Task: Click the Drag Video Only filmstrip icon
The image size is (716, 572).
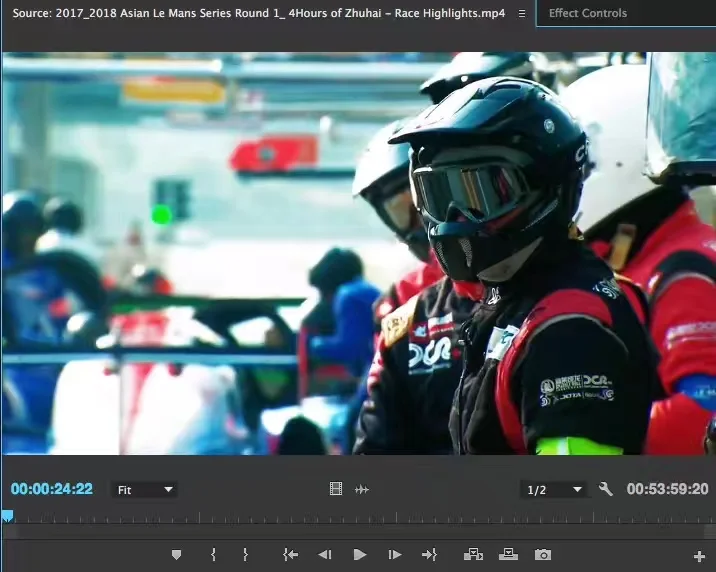Action: pos(336,489)
